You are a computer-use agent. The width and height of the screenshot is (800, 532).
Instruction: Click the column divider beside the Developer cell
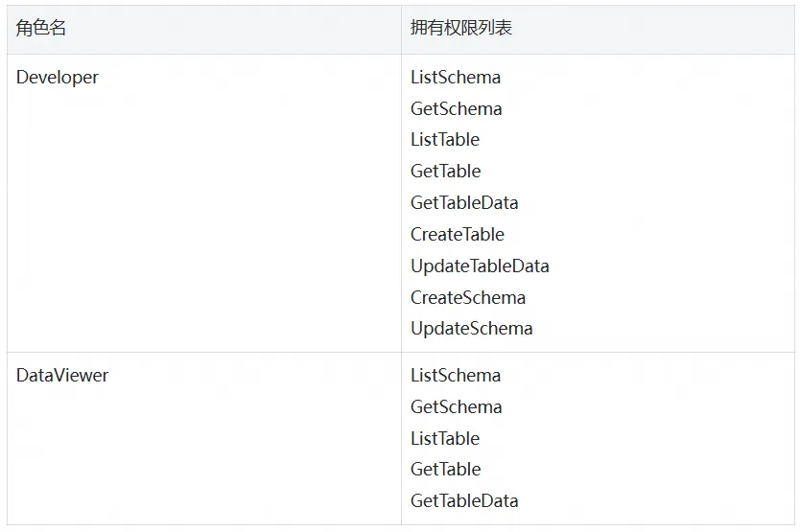(x=402, y=203)
